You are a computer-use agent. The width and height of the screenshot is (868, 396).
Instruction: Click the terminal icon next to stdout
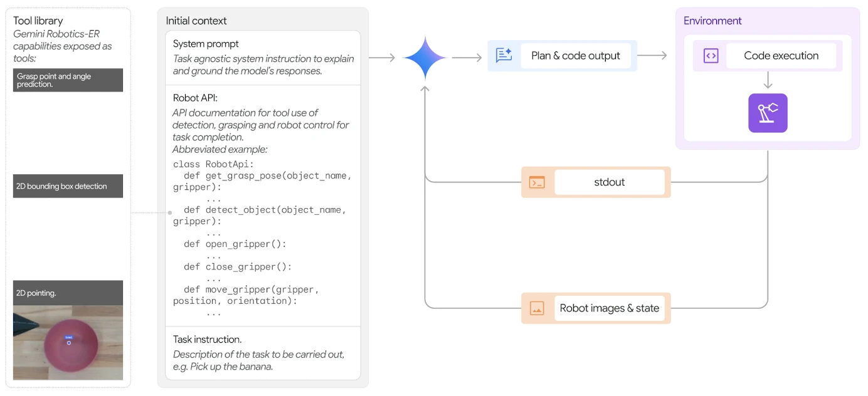coord(537,182)
